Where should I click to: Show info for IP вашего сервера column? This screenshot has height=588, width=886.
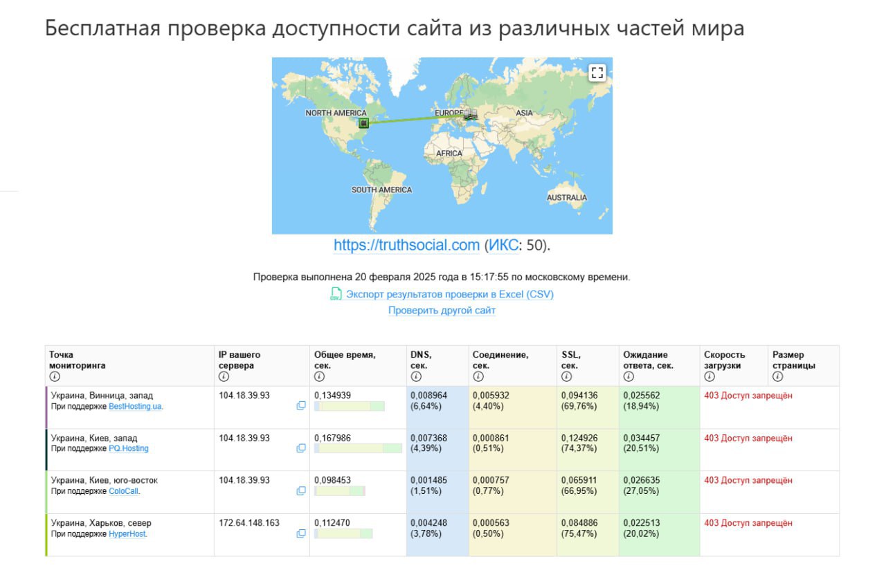pyautogui.click(x=224, y=377)
